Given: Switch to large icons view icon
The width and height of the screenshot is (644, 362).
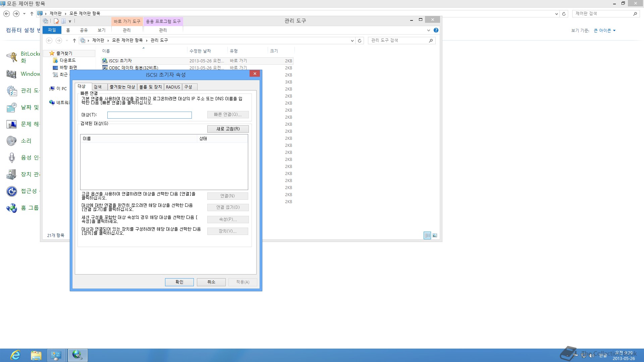Looking at the screenshot, I should point(435,235).
